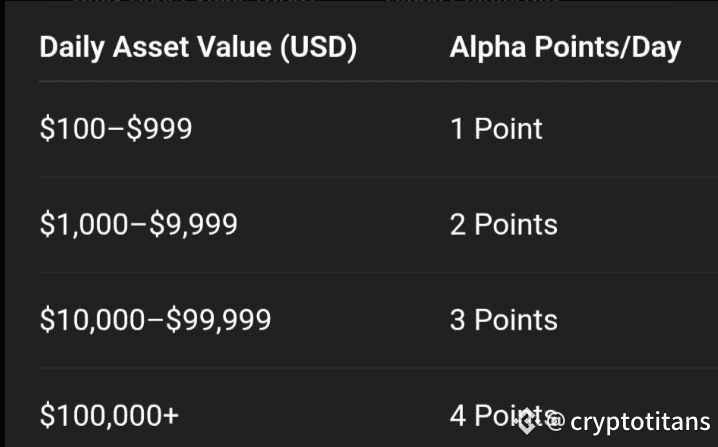Open the @cryptotitans watermark handle

(628, 421)
